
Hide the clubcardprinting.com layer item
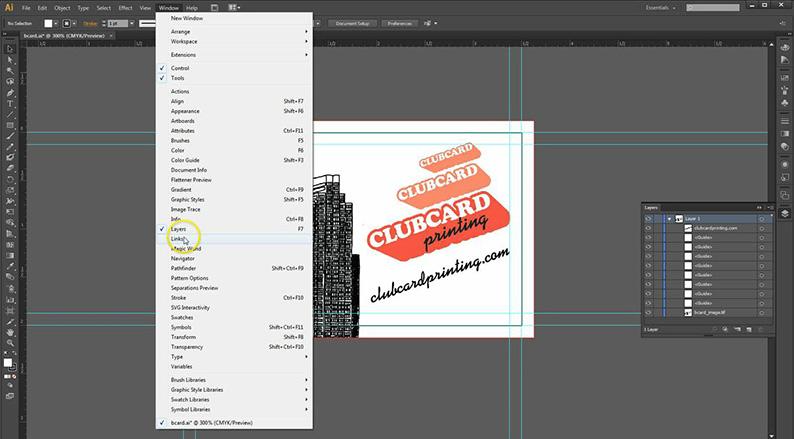[x=648, y=228]
